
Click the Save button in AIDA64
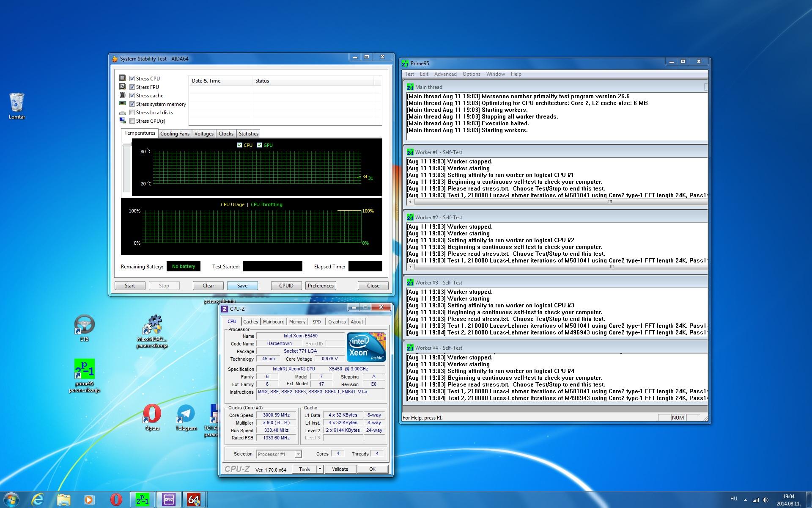coord(242,286)
